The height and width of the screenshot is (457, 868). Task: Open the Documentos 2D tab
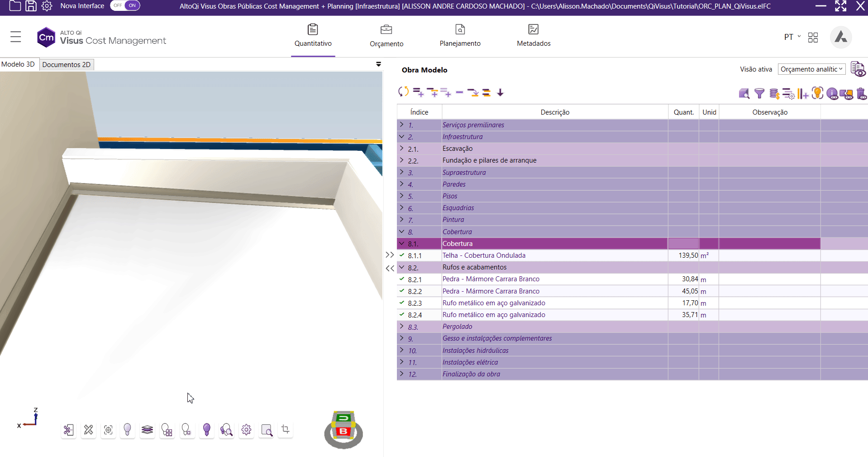[x=67, y=64]
